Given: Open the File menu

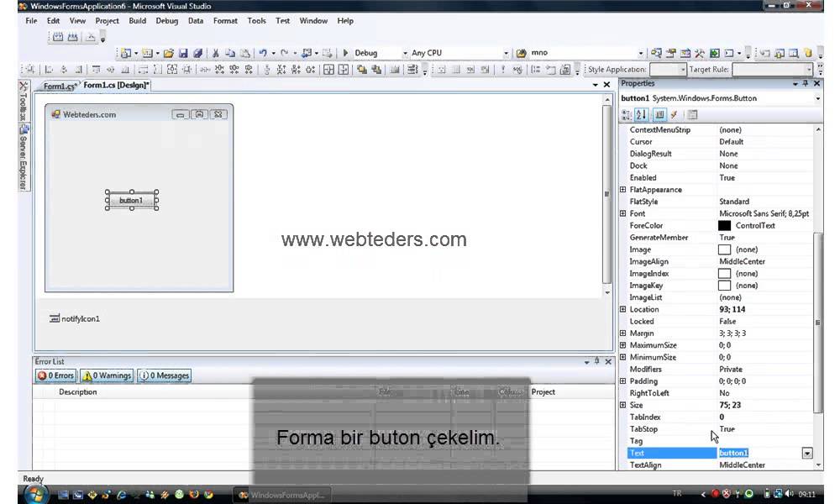Looking at the screenshot, I should click(32, 21).
